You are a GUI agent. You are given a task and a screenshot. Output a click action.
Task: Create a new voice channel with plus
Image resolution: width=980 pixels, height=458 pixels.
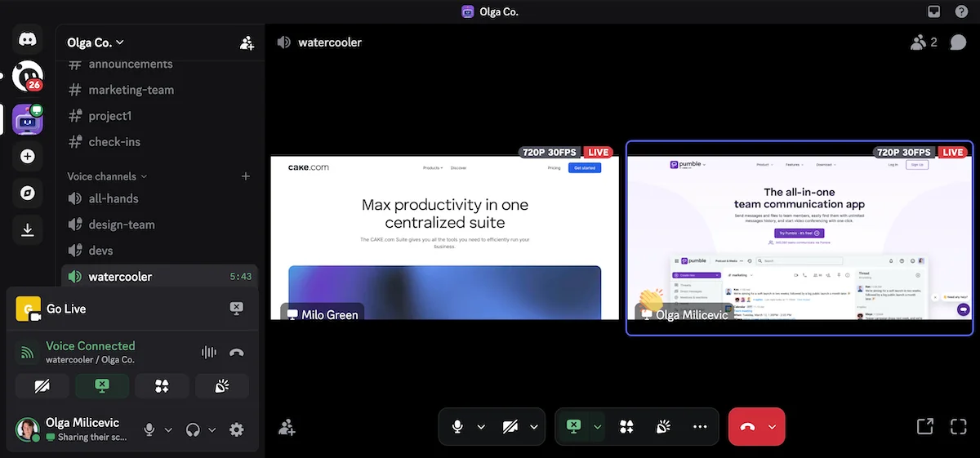(246, 176)
